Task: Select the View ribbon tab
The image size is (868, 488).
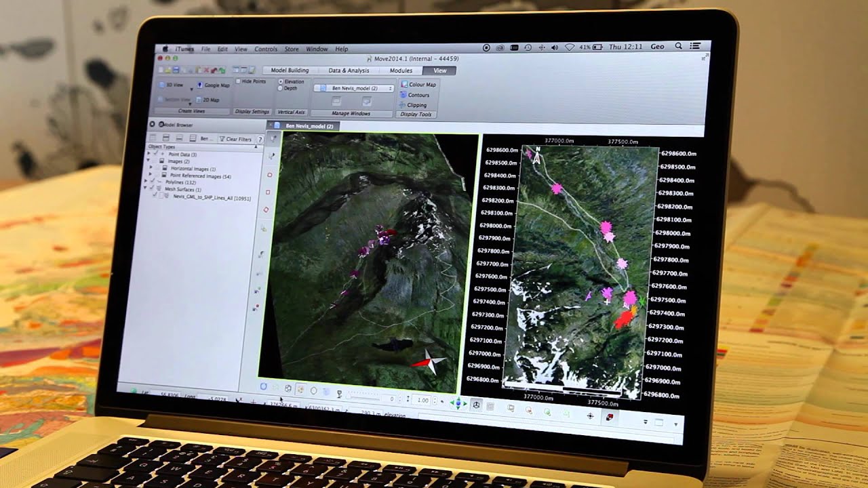Action: click(440, 70)
